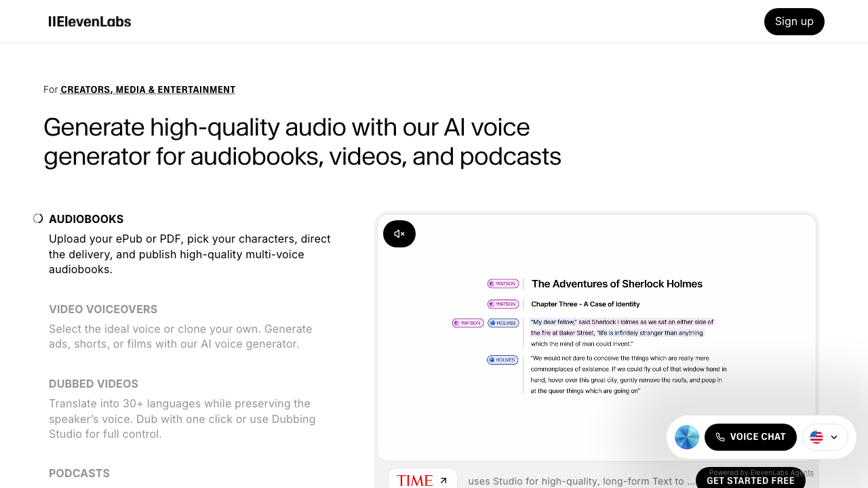Unmute the demo video with the speaker icon

click(399, 234)
